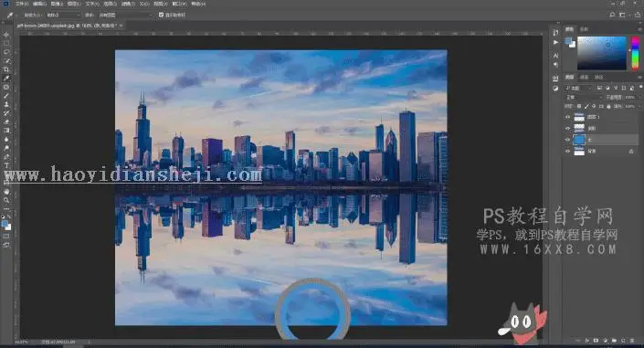Screen dimensions: 644x348
Task: Open the File menu
Action: coord(22,4)
